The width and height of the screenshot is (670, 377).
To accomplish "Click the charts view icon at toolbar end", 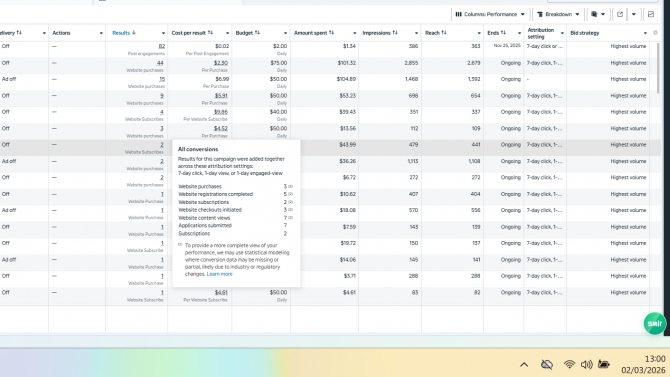I will [x=650, y=14].
